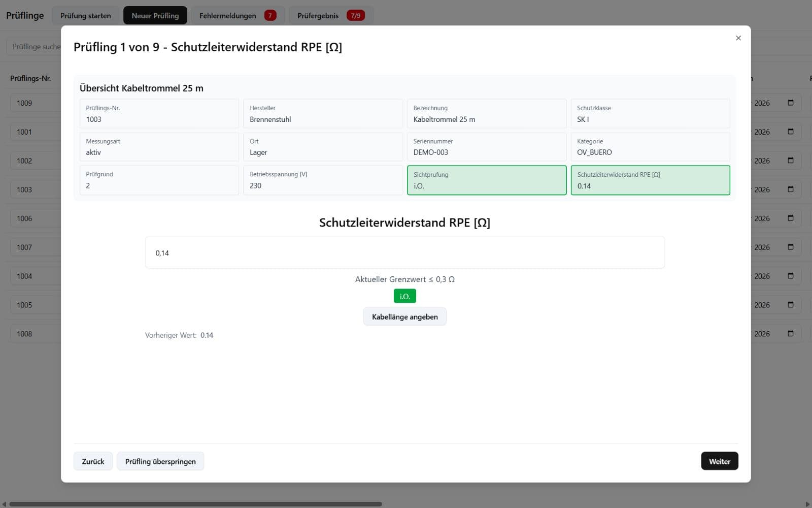Viewport: 812px width, 508px height.
Task: Click the horizontal scrollbar at the bottom
Action: [x=195, y=504]
